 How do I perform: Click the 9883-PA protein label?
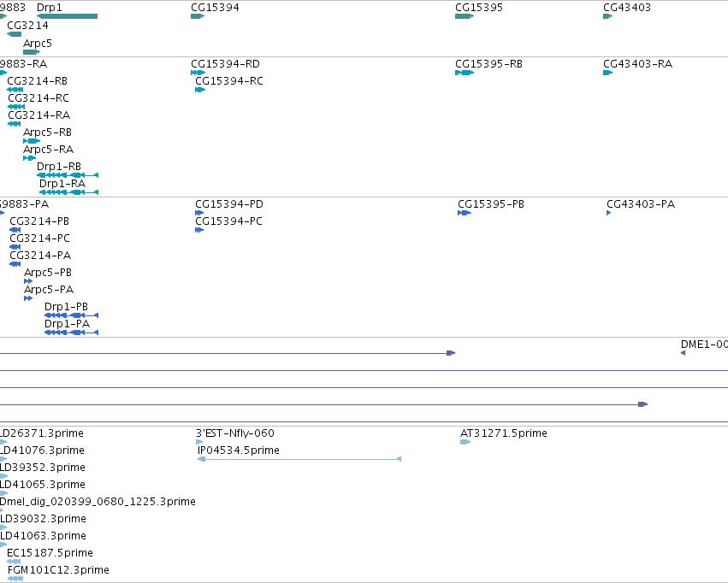point(24,204)
